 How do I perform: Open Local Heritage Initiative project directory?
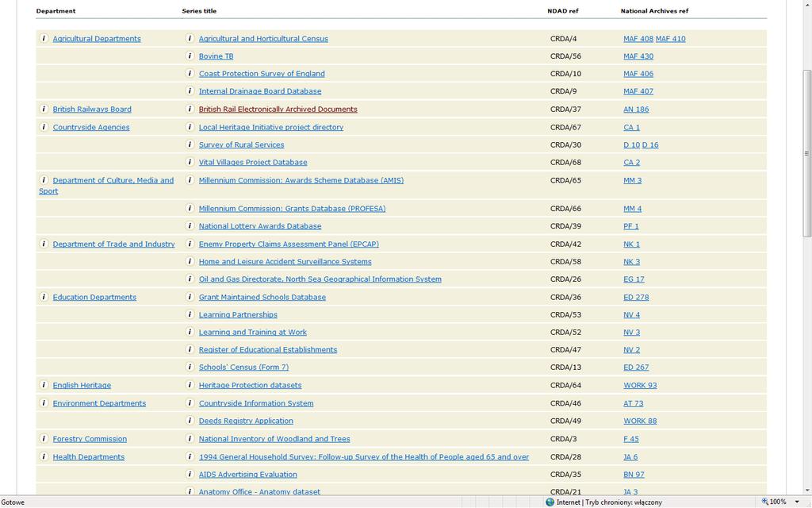271,127
